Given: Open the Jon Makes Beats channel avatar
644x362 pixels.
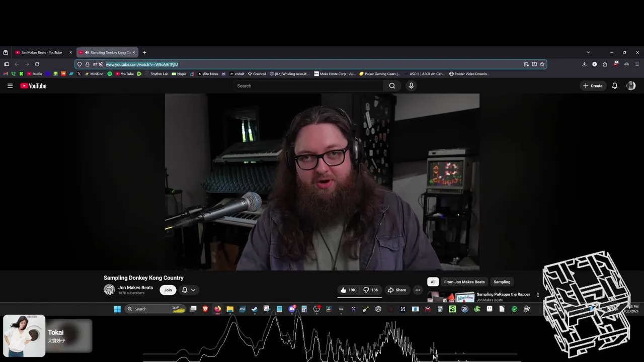Looking at the screenshot, I should click(x=109, y=290).
